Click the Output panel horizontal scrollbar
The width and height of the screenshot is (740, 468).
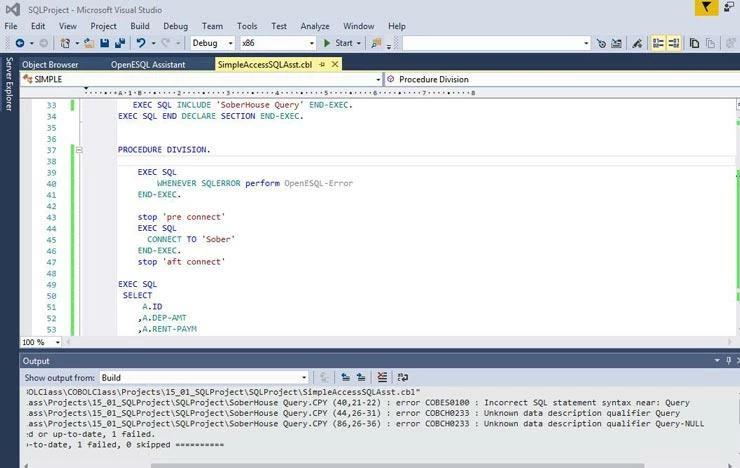tap(397, 465)
